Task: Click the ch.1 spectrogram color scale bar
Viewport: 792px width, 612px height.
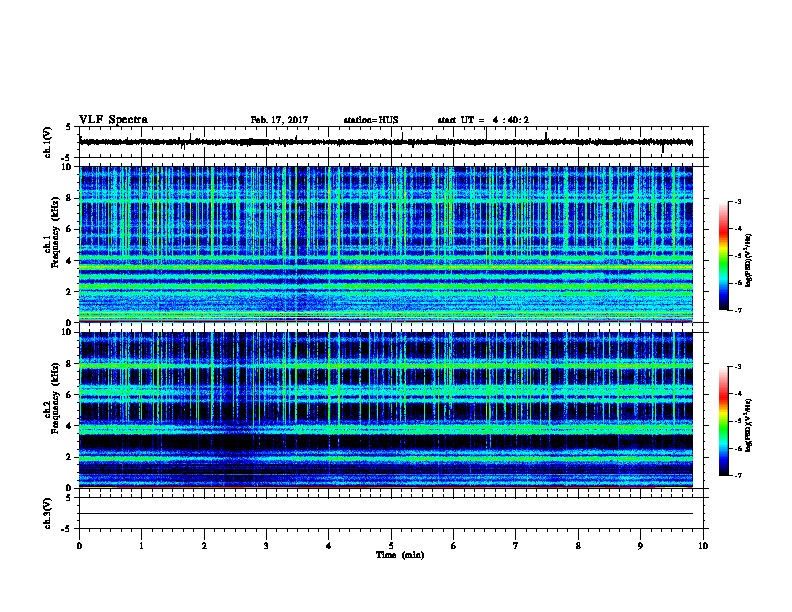Action: point(723,256)
